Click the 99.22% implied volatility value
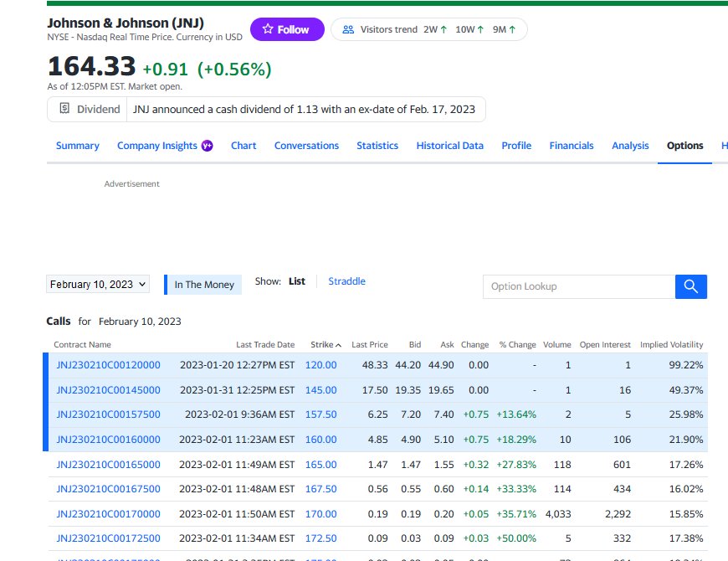Viewport: 728px width, 561px height. (686, 365)
